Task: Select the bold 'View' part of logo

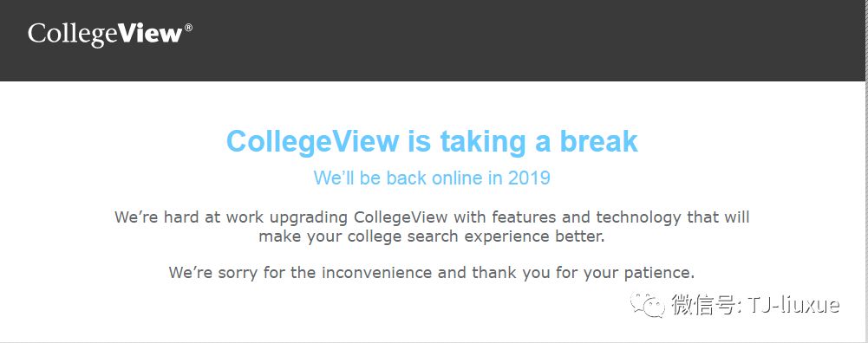Action: pos(150,34)
